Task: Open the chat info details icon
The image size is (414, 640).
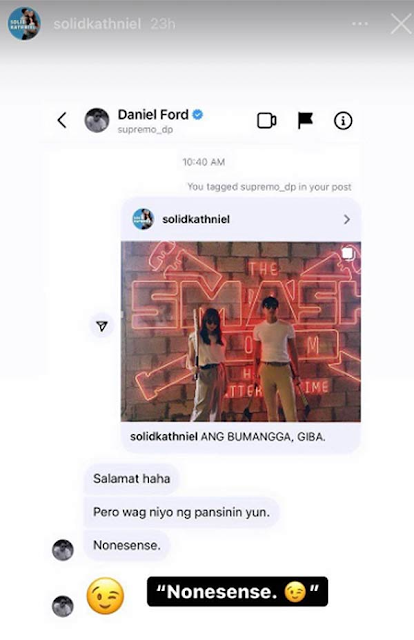Action: pos(343,121)
